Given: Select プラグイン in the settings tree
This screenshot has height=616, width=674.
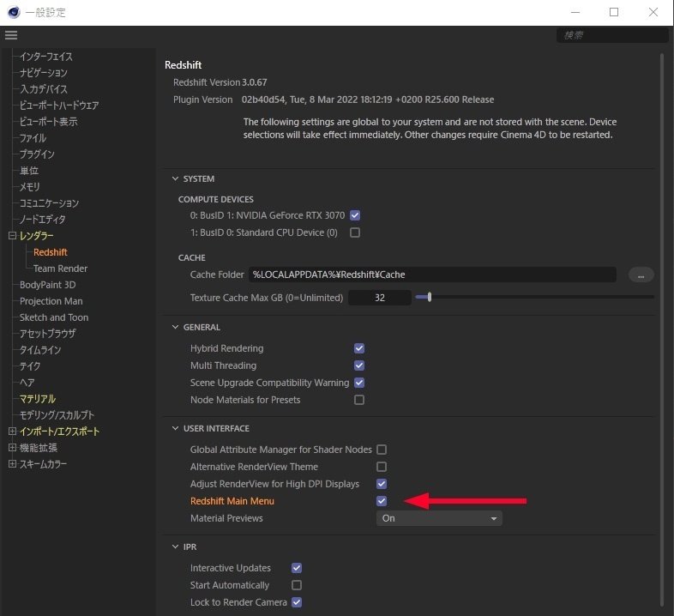Looking at the screenshot, I should coord(37,154).
